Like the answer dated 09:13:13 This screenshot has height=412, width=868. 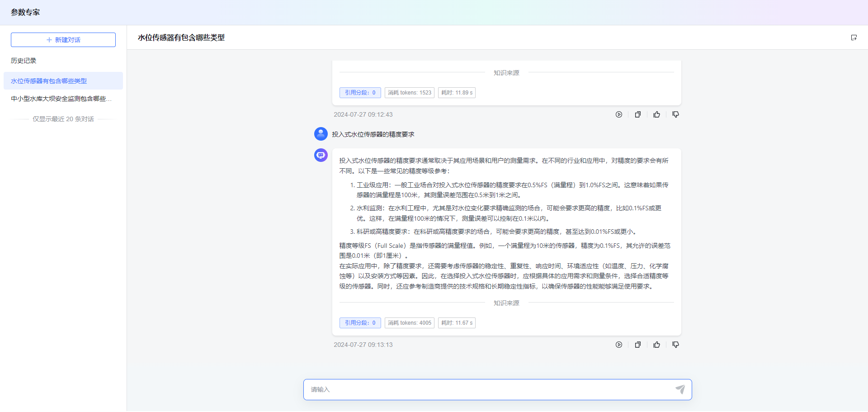pos(657,345)
